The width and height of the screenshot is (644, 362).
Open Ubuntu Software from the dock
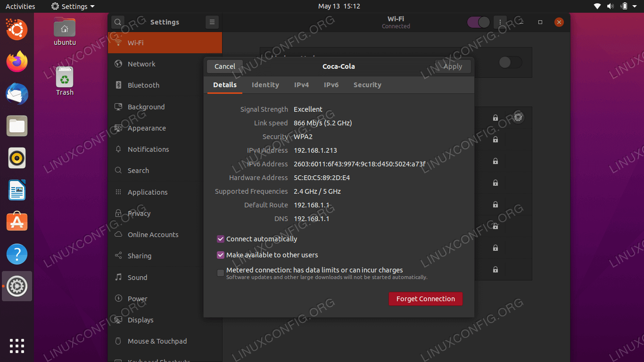(x=17, y=222)
